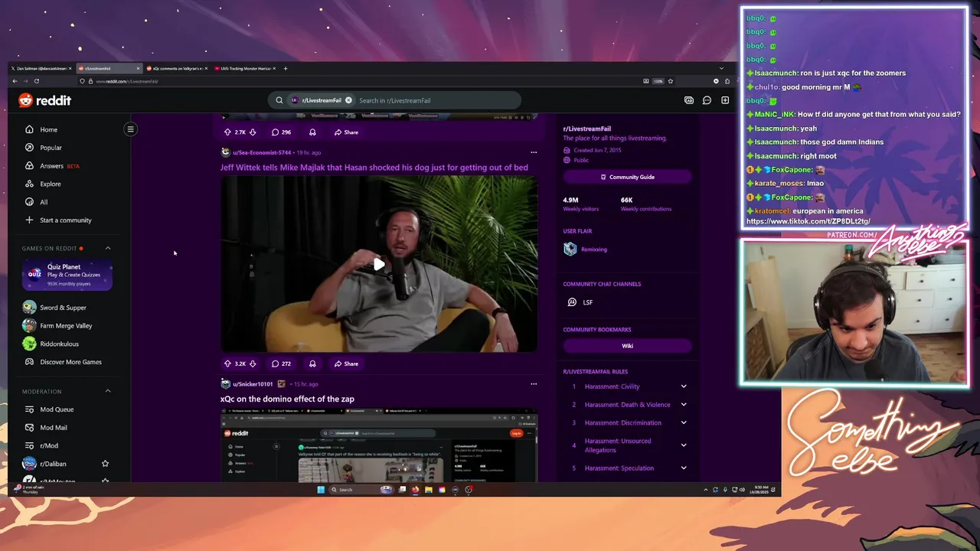Click the Reddit logo
980x551 pixels.
point(45,100)
